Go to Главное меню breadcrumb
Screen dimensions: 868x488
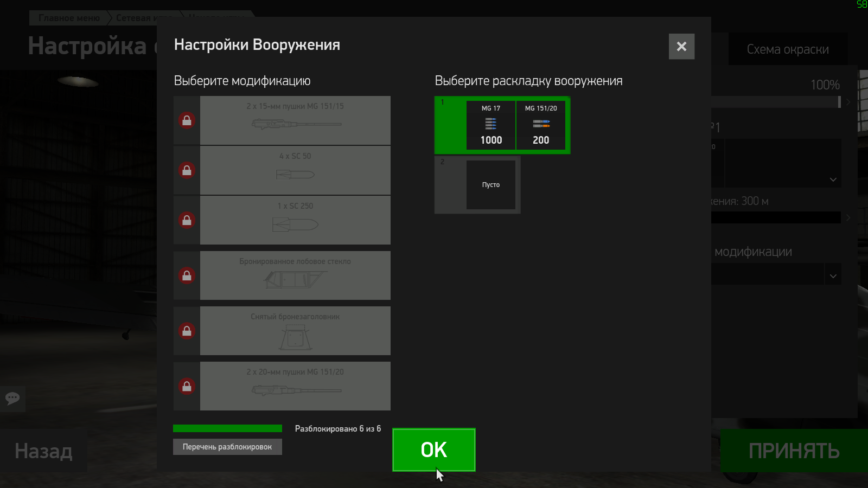coord(69,18)
